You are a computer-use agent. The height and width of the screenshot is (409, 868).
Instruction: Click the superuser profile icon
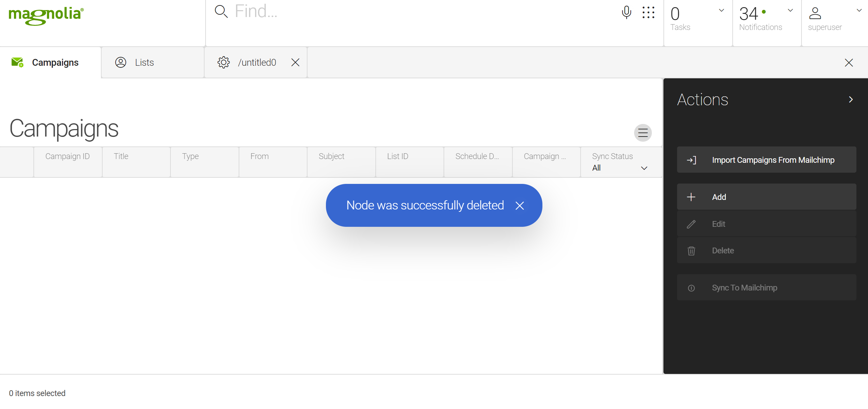[x=815, y=13]
